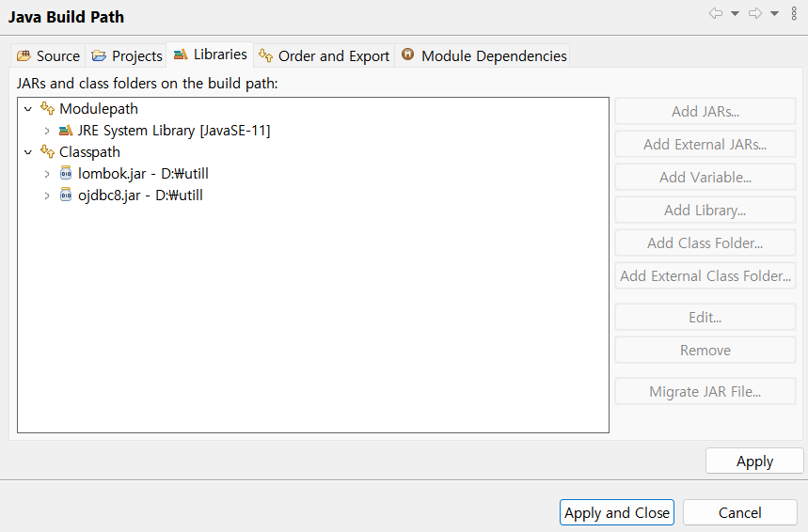
Task: Click the Add Library... button
Action: pos(705,211)
